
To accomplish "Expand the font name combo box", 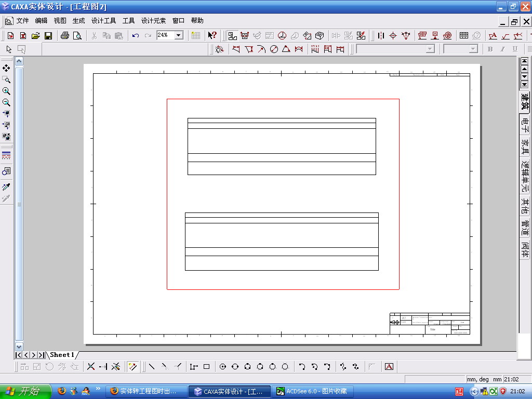I will pyautogui.click(x=430, y=49).
